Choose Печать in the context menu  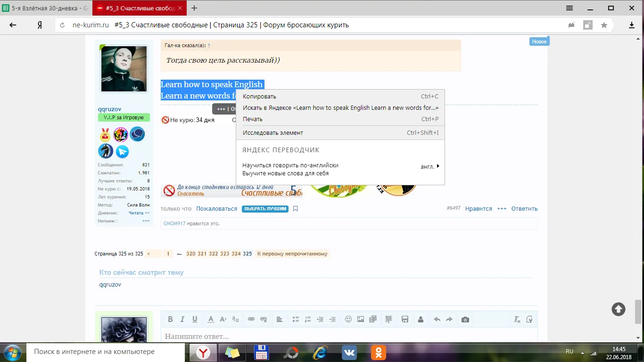point(340,119)
